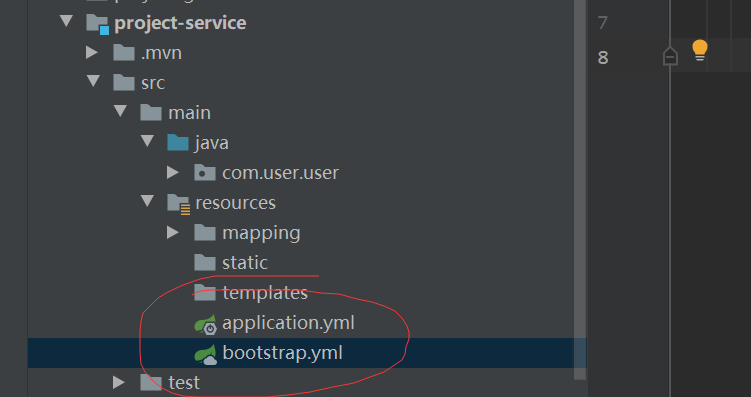This screenshot has height=397, width=751.
Task: Click the templates folder icon
Action: (x=205, y=293)
